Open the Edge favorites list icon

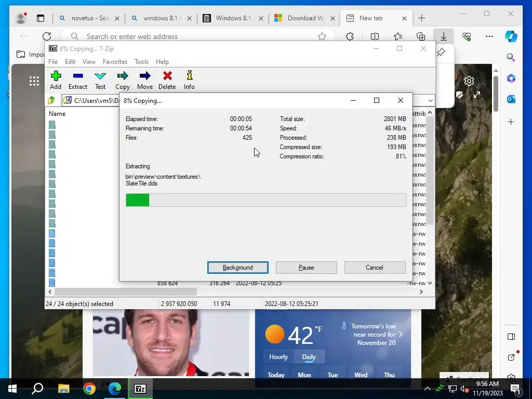click(x=398, y=36)
